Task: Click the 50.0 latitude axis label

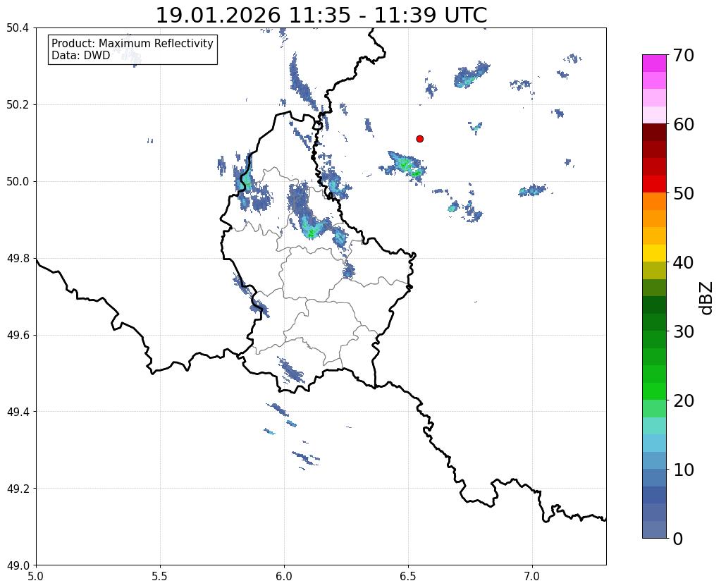Action: point(18,182)
